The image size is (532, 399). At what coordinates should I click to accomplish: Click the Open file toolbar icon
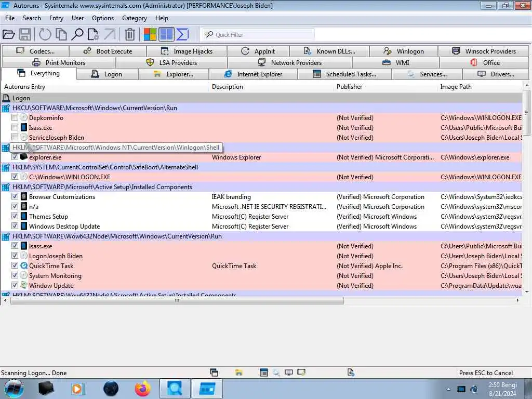pyautogui.click(x=8, y=34)
